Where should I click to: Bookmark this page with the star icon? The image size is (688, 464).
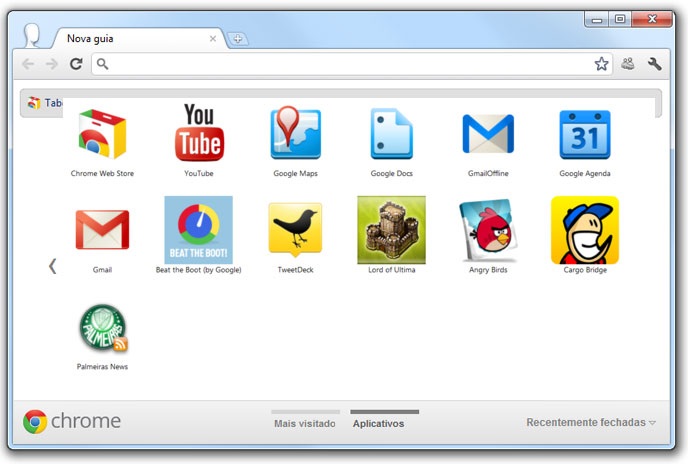(601, 64)
